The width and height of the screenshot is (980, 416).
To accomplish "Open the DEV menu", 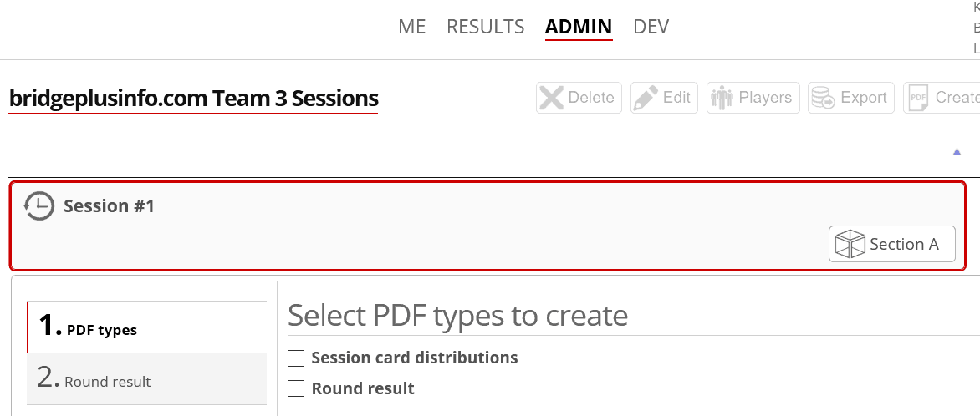I will (651, 27).
